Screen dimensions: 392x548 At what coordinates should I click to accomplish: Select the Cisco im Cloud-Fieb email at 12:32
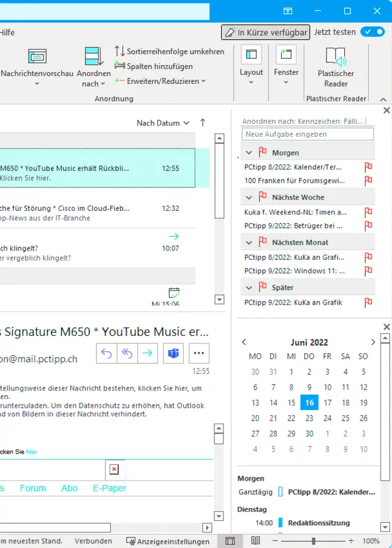tap(97, 208)
